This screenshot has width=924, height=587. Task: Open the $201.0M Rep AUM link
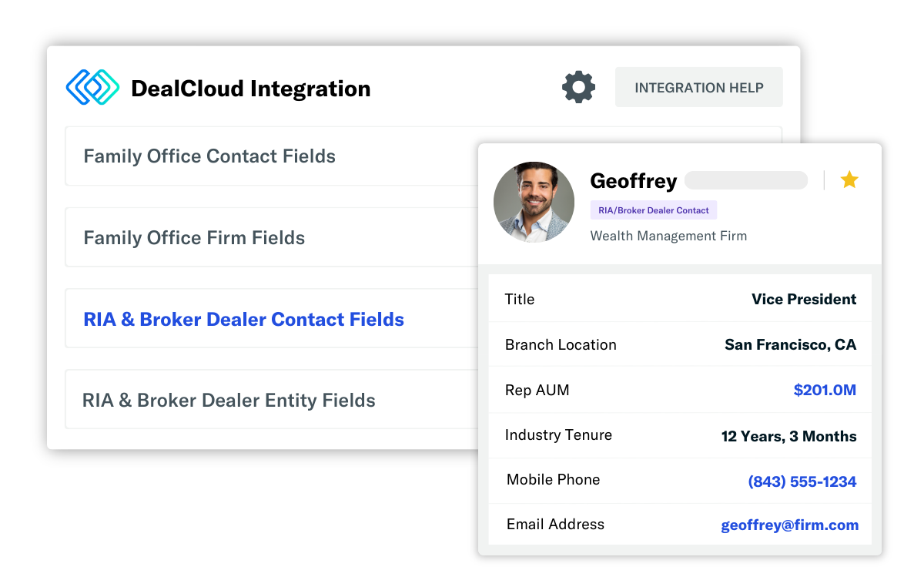click(825, 390)
